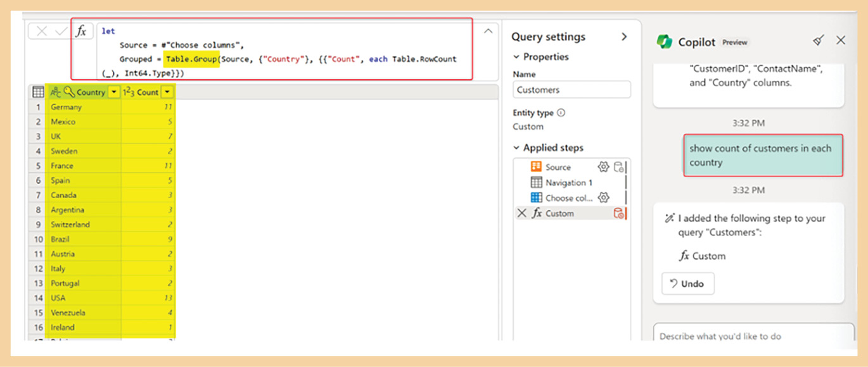
Task: Collapse the formula bar
Action: (488, 31)
